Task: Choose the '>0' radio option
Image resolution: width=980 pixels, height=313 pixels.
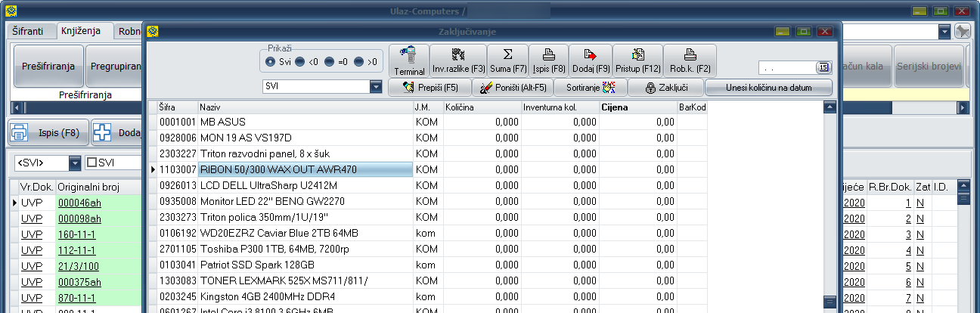Action: pos(358,61)
